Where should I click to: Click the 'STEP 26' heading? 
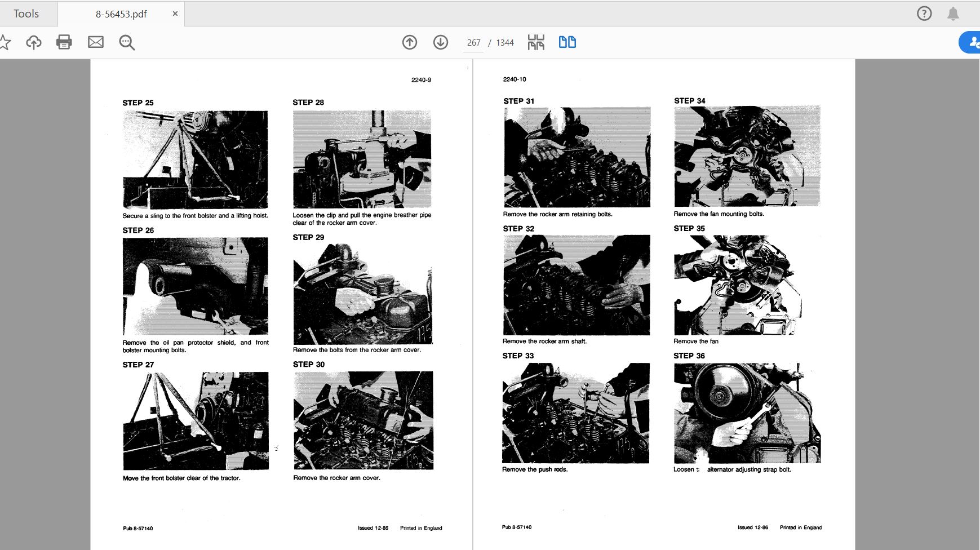coord(138,230)
